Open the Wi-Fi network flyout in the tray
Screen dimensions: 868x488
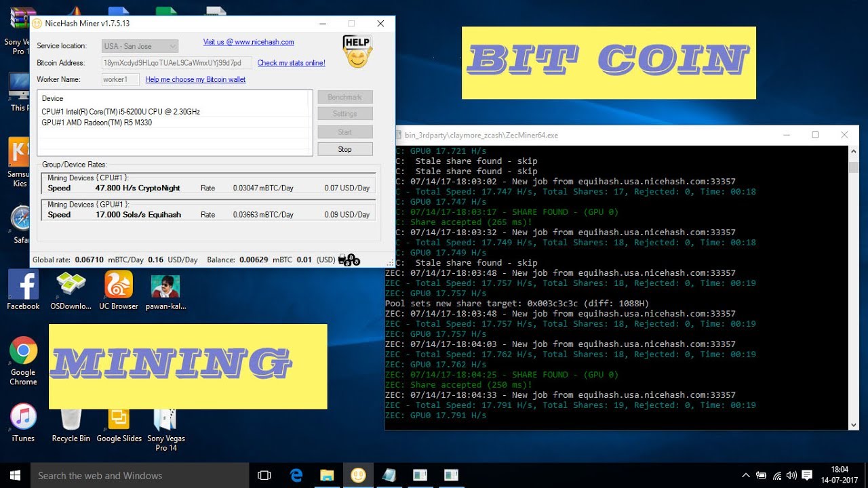(776, 476)
